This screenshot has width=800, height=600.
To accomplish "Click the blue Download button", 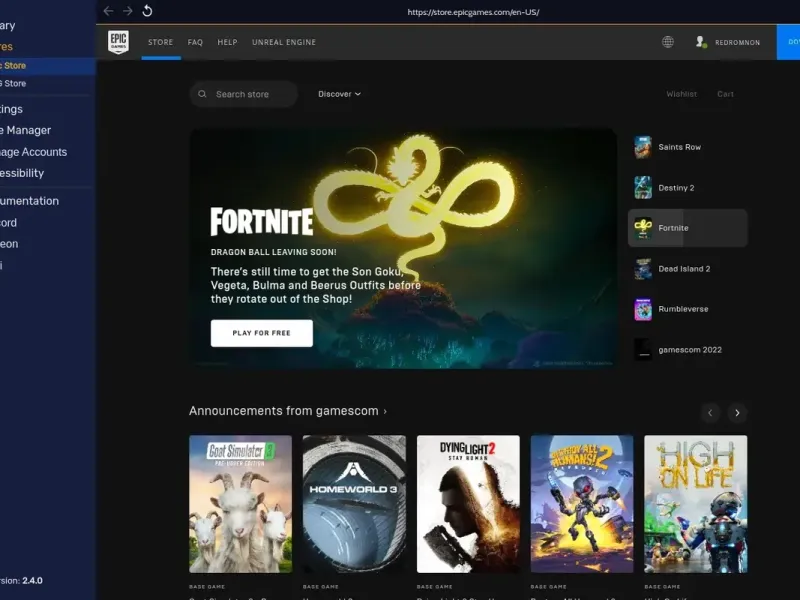I will tap(788, 42).
